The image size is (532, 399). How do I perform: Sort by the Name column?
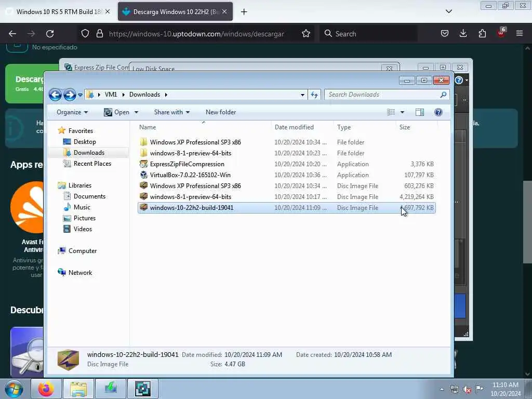click(x=204, y=127)
